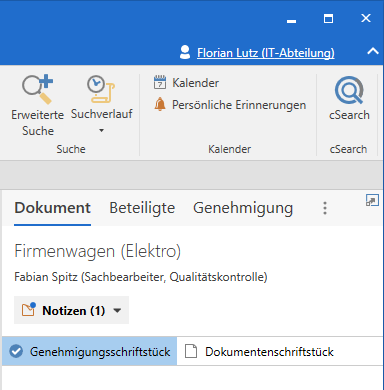This screenshot has width=384, height=390.
Task: Click the Firmenwagen (Elektro) title
Action: (x=97, y=251)
